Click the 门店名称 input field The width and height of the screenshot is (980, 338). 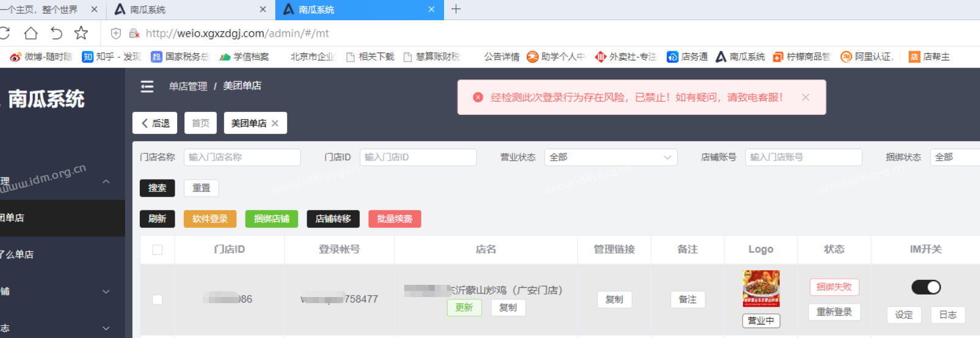click(242, 158)
